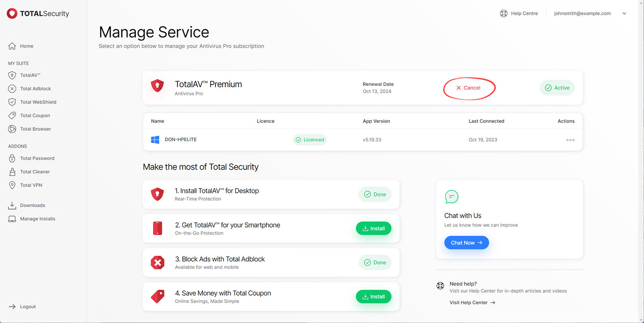This screenshot has width=644, height=323.
Task: Click the Home house icon in sidebar
Action: click(x=12, y=46)
